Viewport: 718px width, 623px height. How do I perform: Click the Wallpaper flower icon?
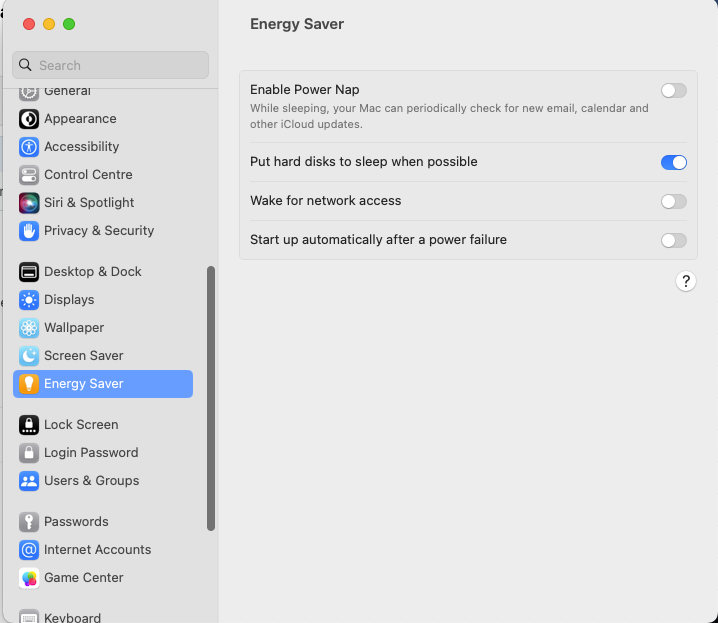29,328
